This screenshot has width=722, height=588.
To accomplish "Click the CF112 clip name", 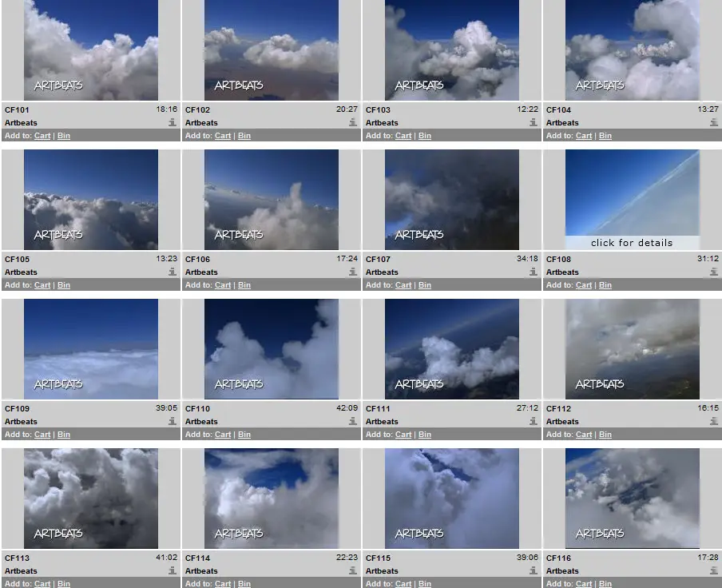I will click(558, 408).
